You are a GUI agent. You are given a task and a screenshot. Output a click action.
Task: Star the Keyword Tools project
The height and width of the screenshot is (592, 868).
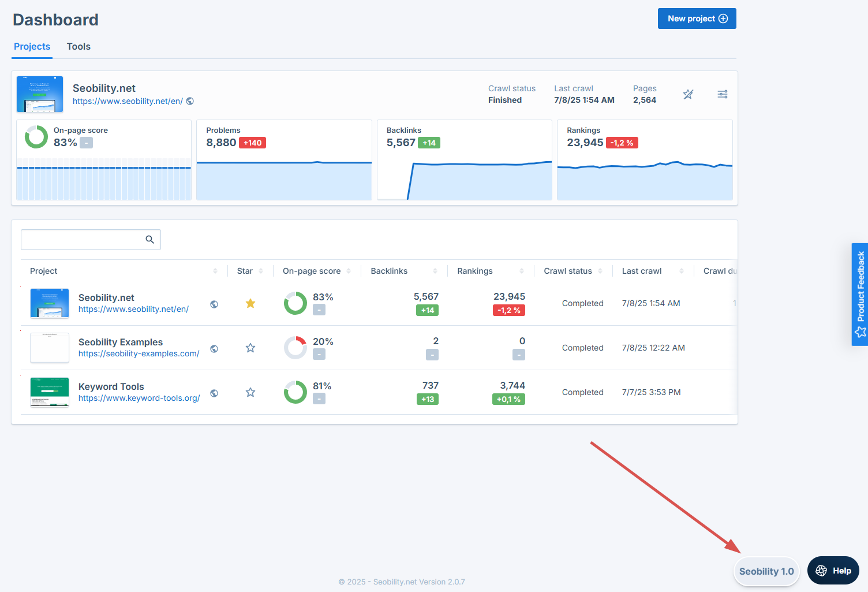[x=250, y=393]
